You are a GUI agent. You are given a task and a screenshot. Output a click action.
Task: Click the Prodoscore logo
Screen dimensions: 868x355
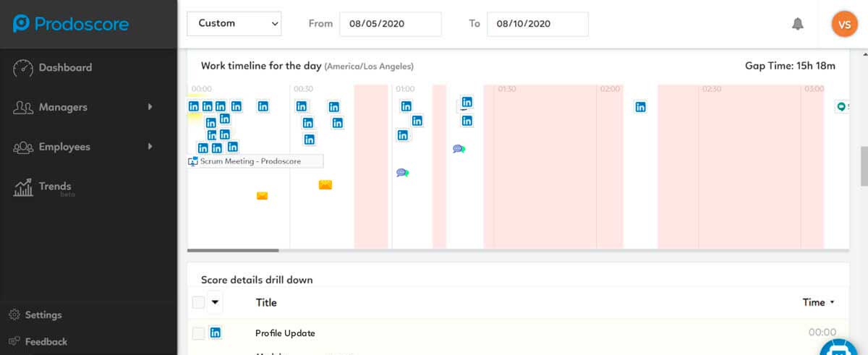[71, 24]
